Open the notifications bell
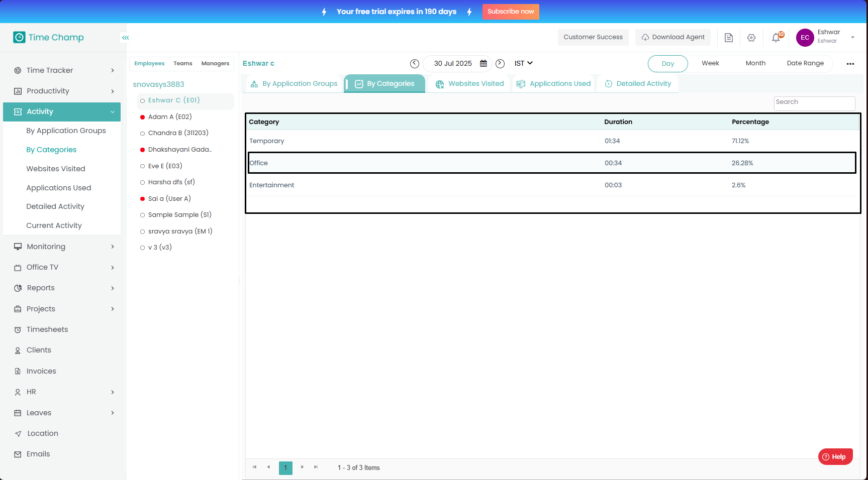868x480 pixels. pyautogui.click(x=776, y=38)
